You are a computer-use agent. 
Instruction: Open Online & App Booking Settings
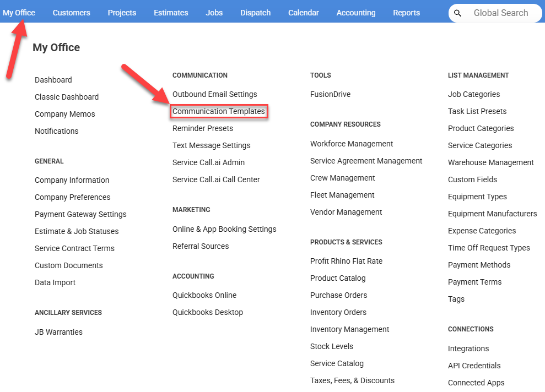point(224,229)
